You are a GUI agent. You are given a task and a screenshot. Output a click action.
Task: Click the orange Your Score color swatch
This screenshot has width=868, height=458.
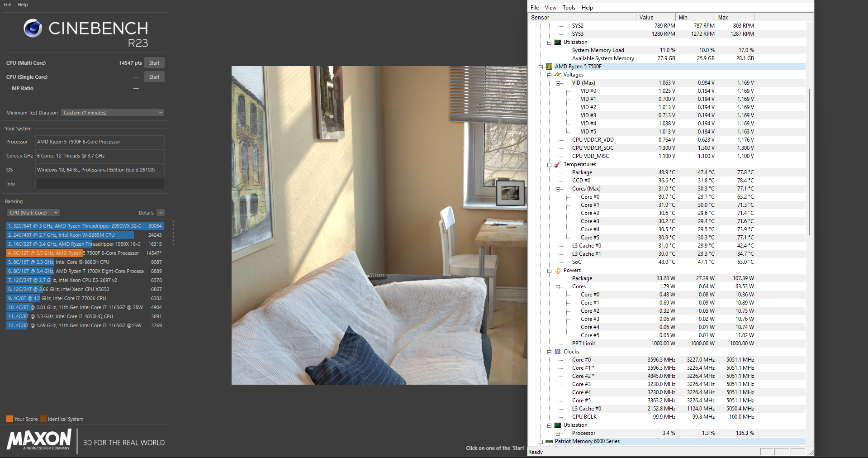pyautogui.click(x=9, y=419)
